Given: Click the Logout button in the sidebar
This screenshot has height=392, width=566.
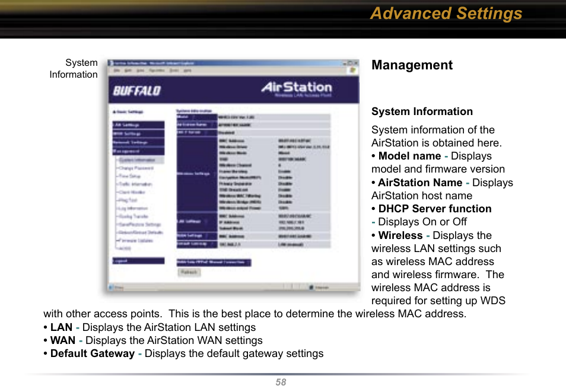Looking at the screenshot, I should 138,260.
